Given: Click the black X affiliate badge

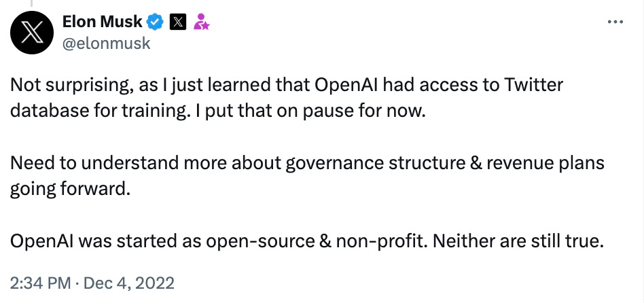Looking at the screenshot, I should click(x=177, y=22).
